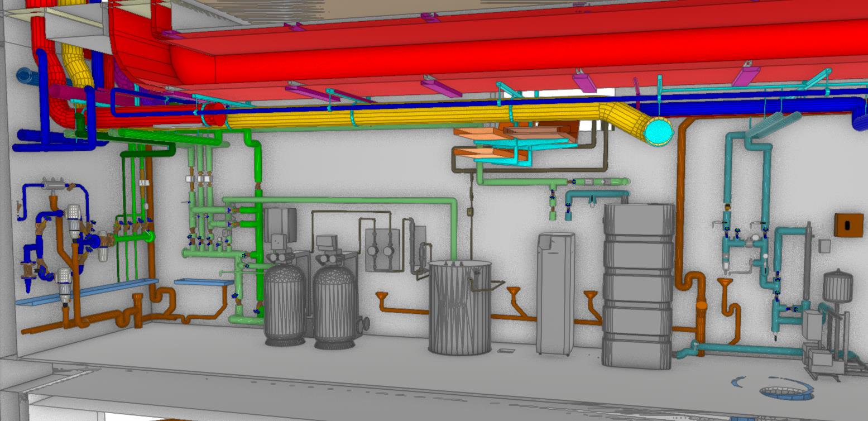This screenshot has width=868, height=421.
Task: Select the tall segmented gray storage tank
Action: pos(639,285)
